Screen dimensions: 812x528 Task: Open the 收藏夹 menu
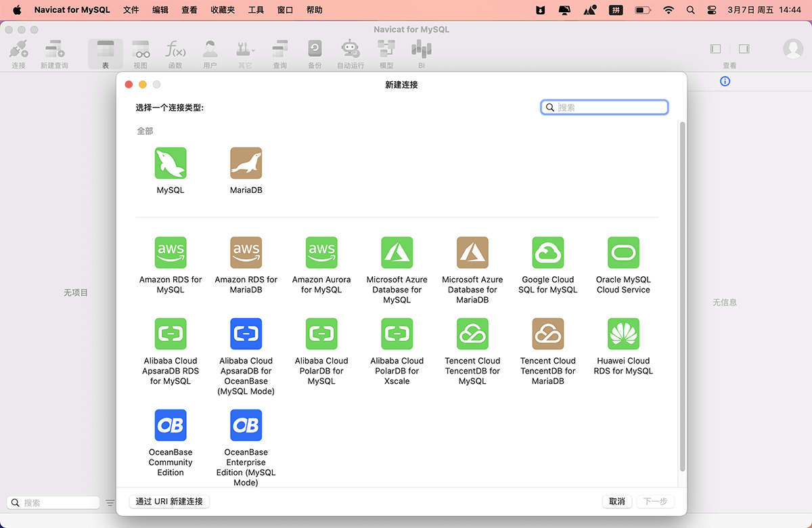pyautogui.click(x=223, y=10)
